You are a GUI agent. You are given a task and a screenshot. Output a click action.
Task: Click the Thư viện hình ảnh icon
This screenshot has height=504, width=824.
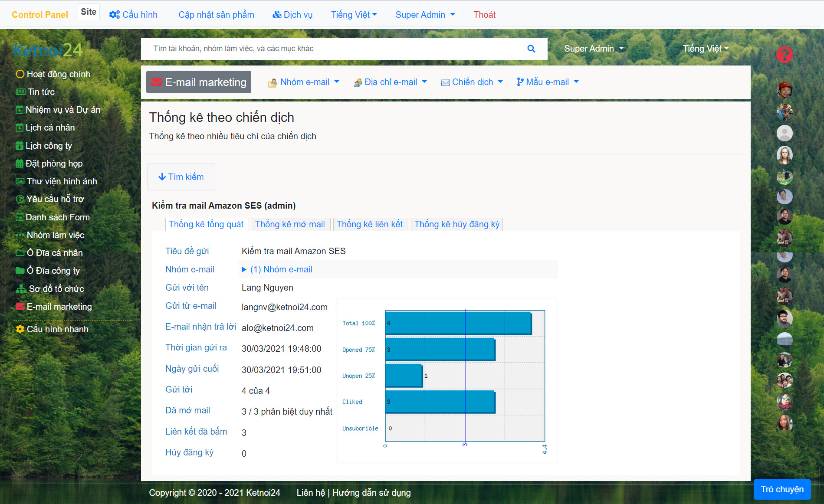click(20, 181)
